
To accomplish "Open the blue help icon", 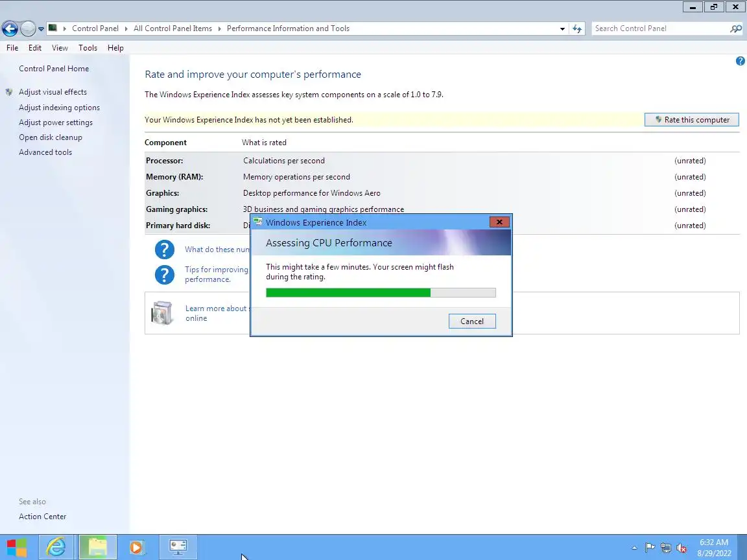I will 741,61.
